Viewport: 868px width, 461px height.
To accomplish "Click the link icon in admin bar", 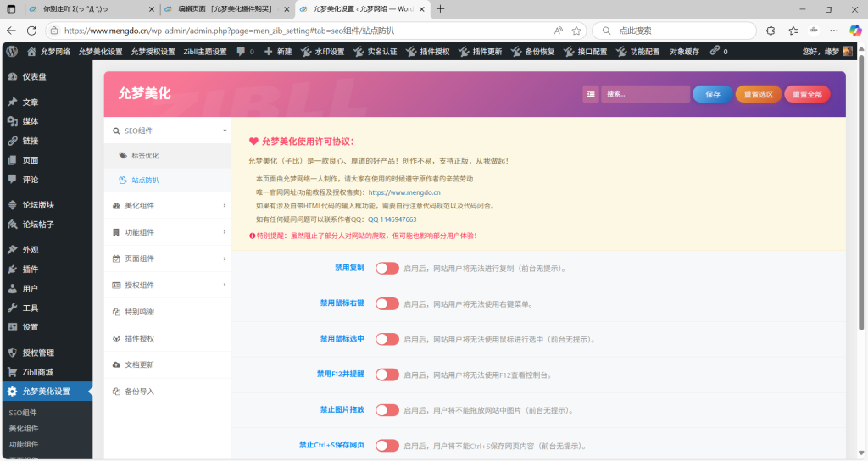I will pos(719,51).
